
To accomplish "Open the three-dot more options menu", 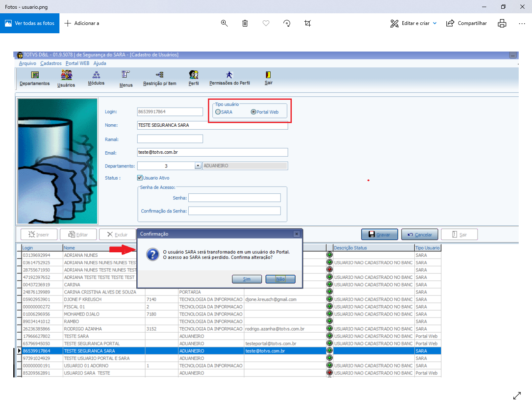I will pos(522,24).
